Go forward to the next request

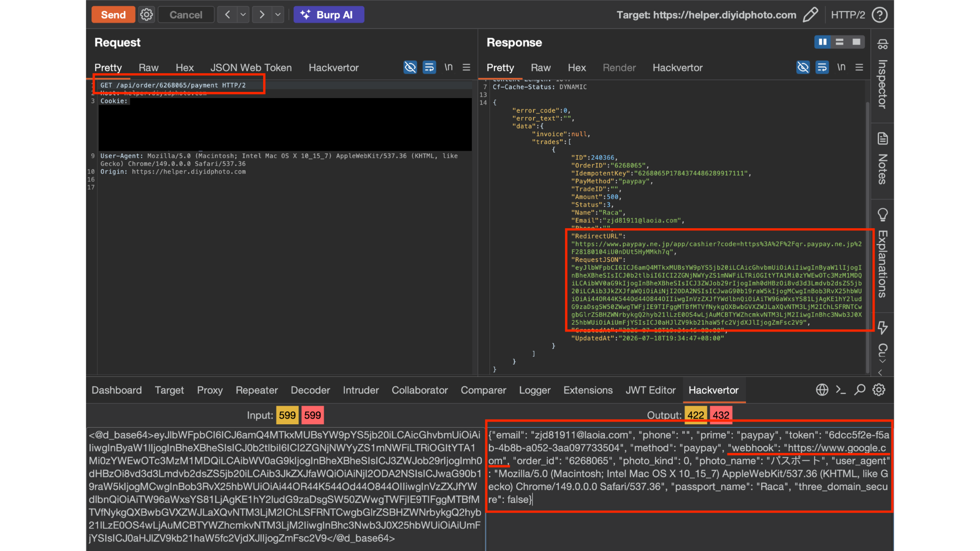tap(262, 15)
